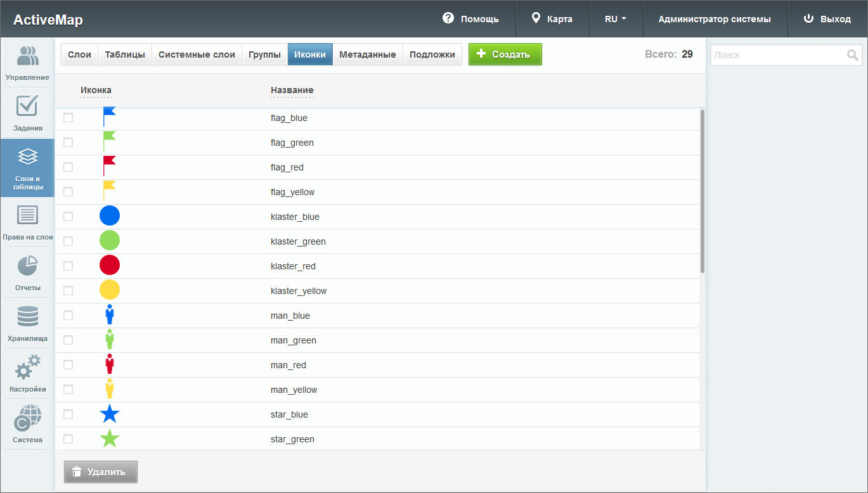Tick the man_yellow row checkbox
Screen dimensions: 868x493
point(68,390)
